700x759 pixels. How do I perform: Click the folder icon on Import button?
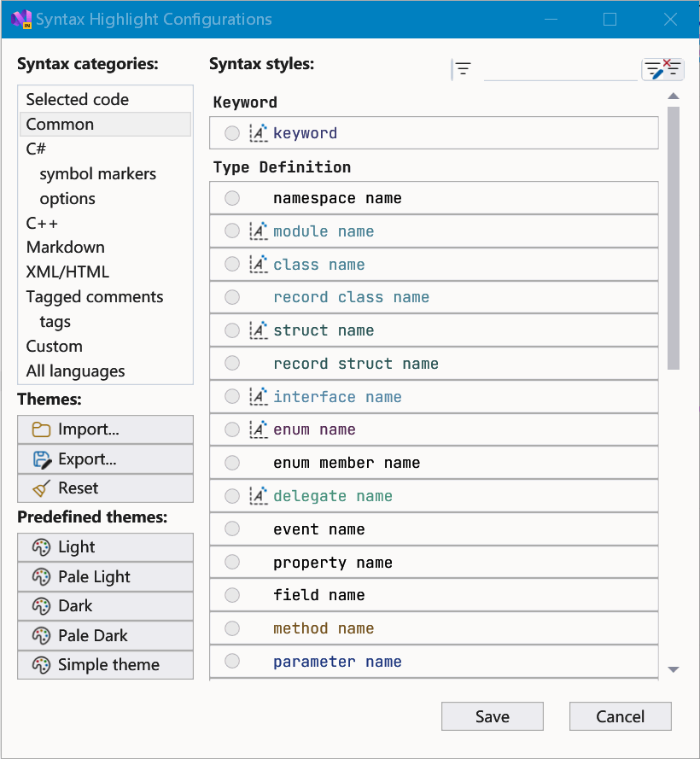[41, 429]
